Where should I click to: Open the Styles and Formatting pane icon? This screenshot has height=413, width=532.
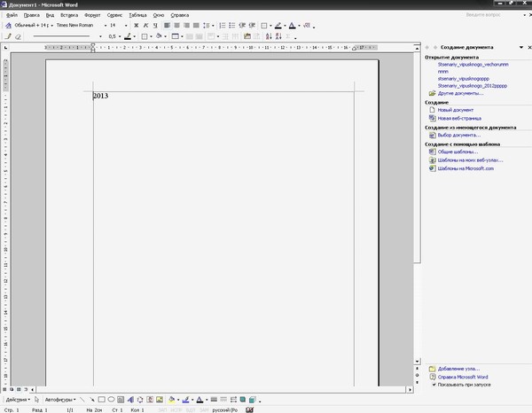click(x=8, y=26)
